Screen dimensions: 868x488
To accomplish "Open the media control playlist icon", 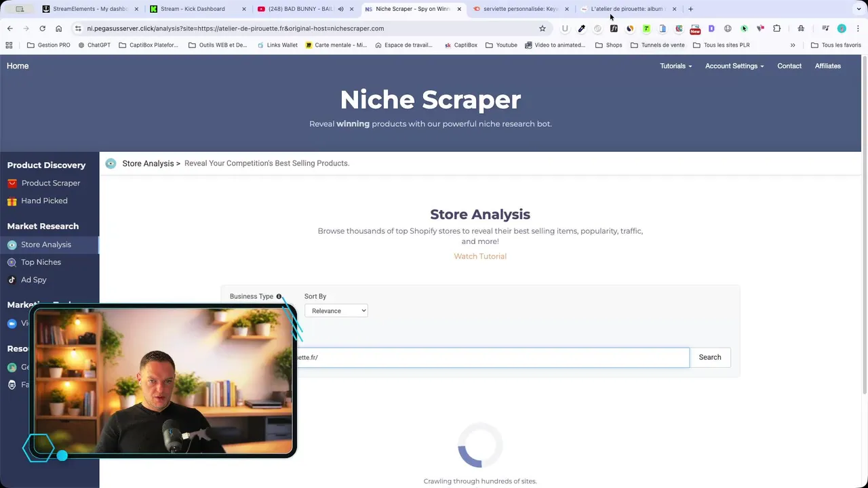I will tap(825, 28).
